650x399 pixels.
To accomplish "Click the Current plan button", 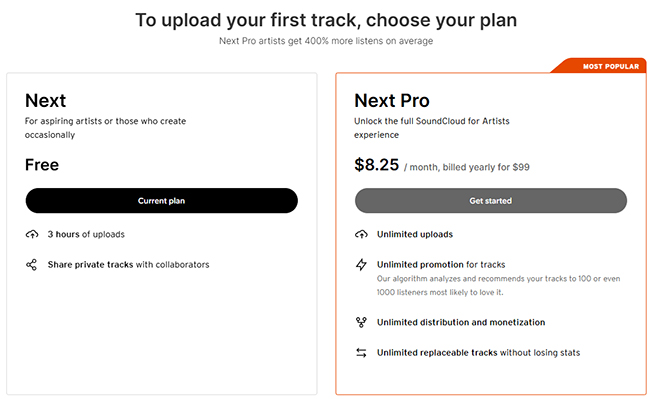I will click(x=162, y=201).
